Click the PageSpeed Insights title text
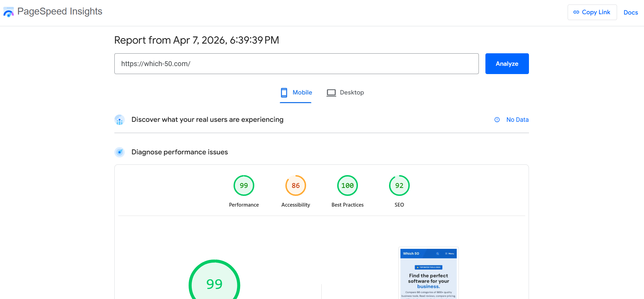Image resolution: width=644 pixels, height=299 pixels. click(60, 11)
